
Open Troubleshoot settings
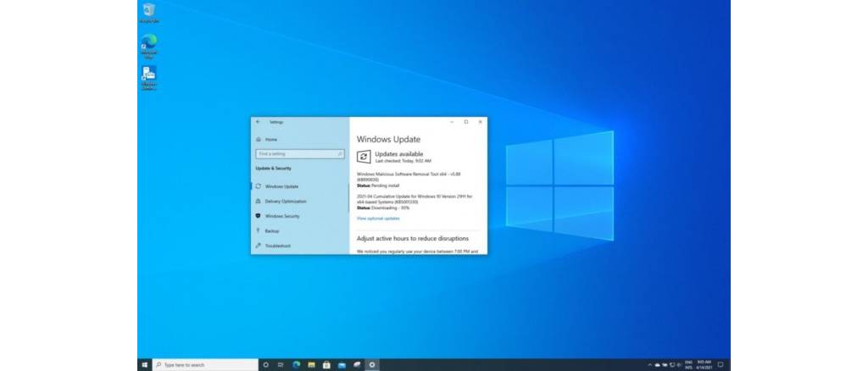pos(274,246)
